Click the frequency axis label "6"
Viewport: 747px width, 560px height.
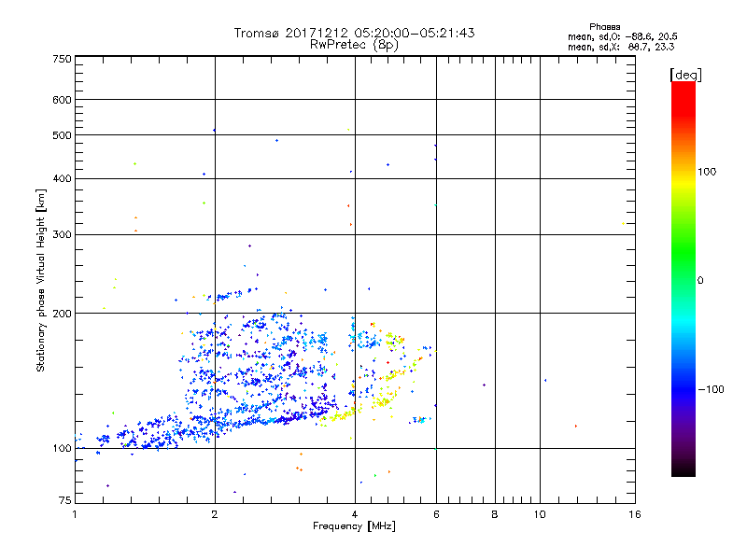pyautogui.click(x=436, y=514)
